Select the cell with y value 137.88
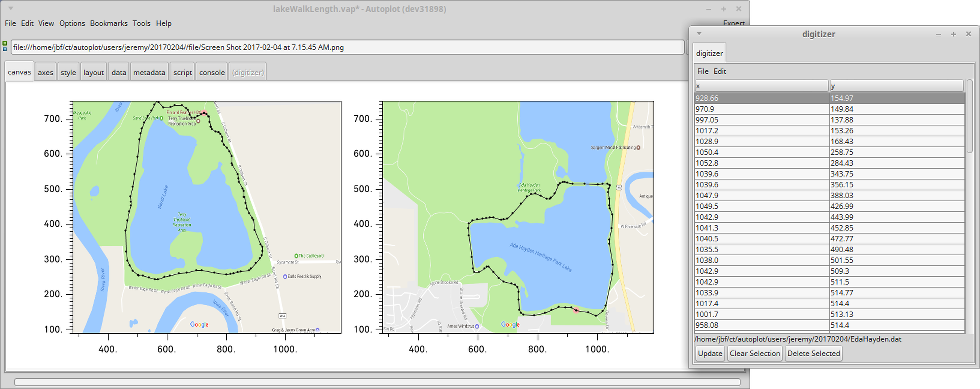The height and width of the screenshot is (389, 980). [897, 119]
